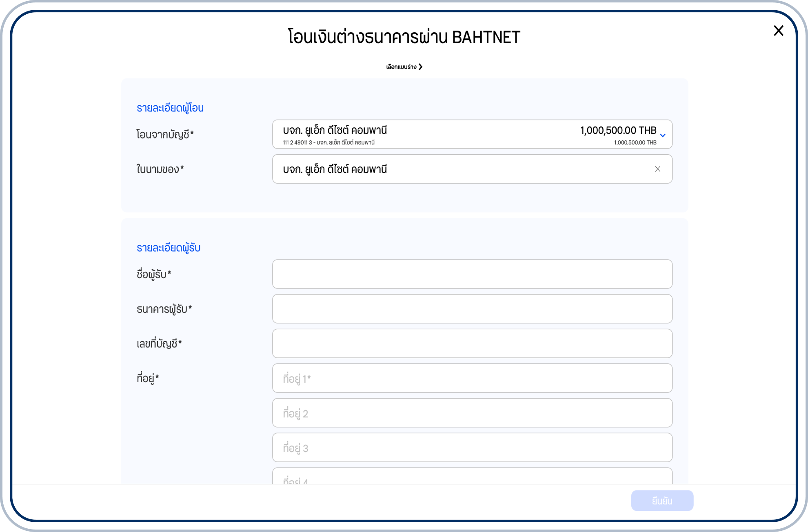Screen dimensions: 808x532
Task: Focus the ชื่อผู้รับ input field
Action: (472, 274)
